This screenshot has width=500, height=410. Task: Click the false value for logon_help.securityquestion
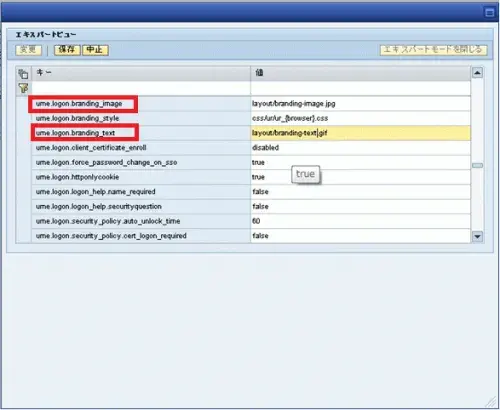[x=361, y=206]
